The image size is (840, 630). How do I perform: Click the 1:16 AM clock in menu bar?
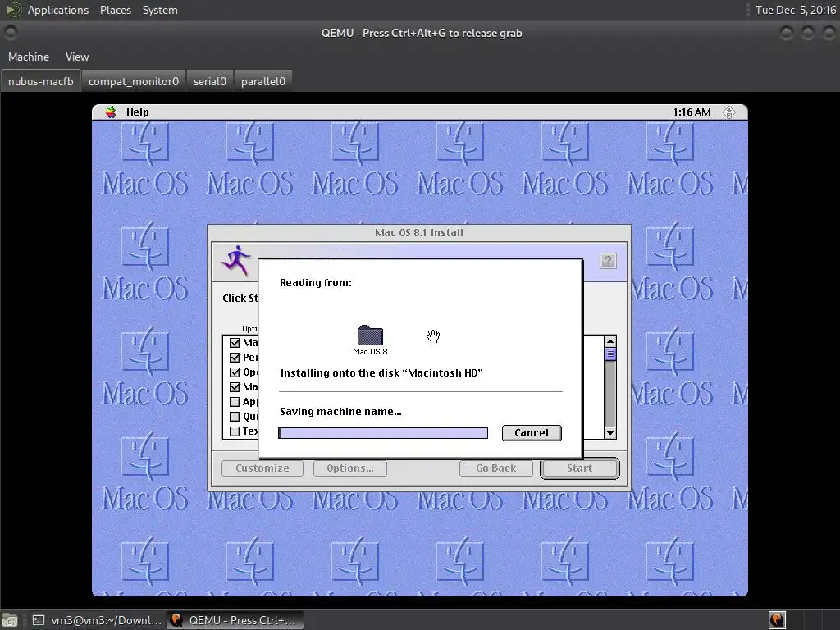[x=692, y=112]
